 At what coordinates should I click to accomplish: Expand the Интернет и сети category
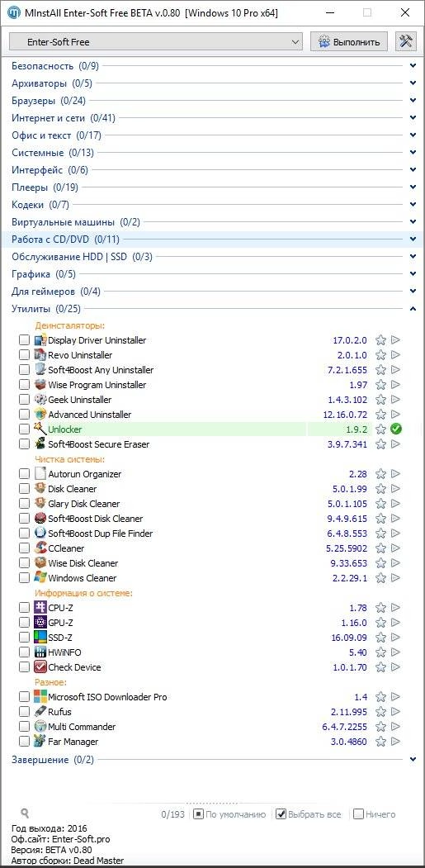413,118
